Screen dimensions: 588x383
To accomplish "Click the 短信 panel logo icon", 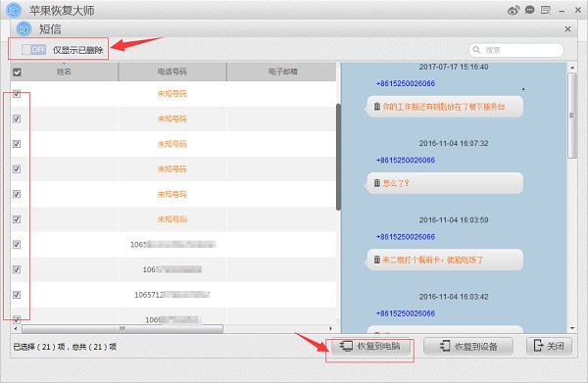I will tap(24, 28).
